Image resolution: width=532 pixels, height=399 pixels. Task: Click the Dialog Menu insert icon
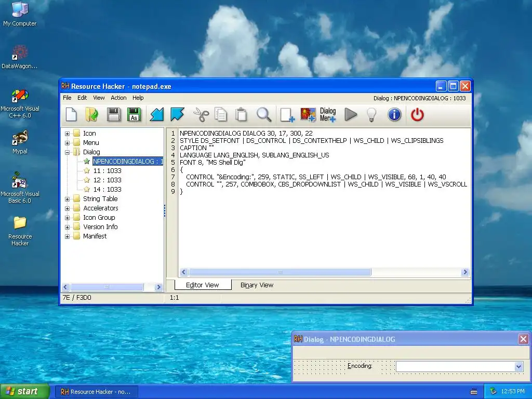point(328,115)
